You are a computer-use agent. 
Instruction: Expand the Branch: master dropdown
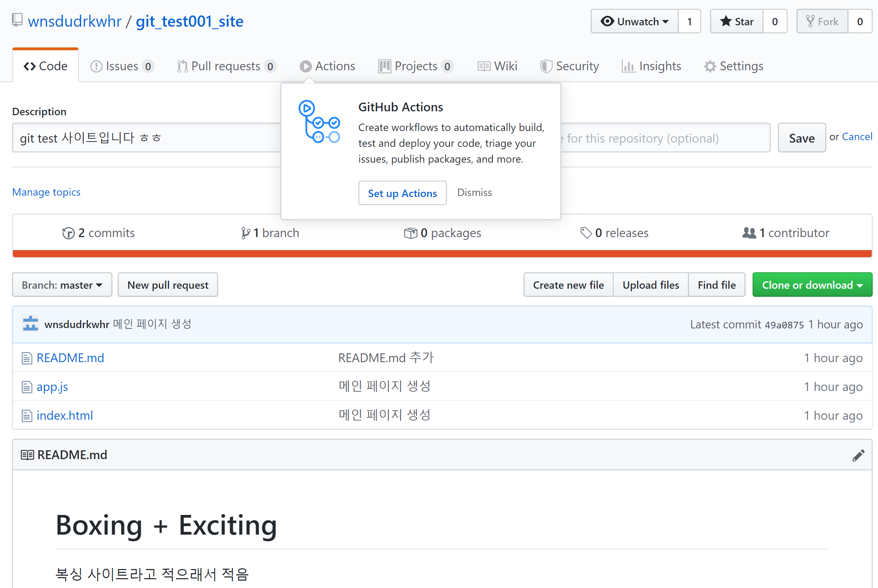(x=62, y=285)
